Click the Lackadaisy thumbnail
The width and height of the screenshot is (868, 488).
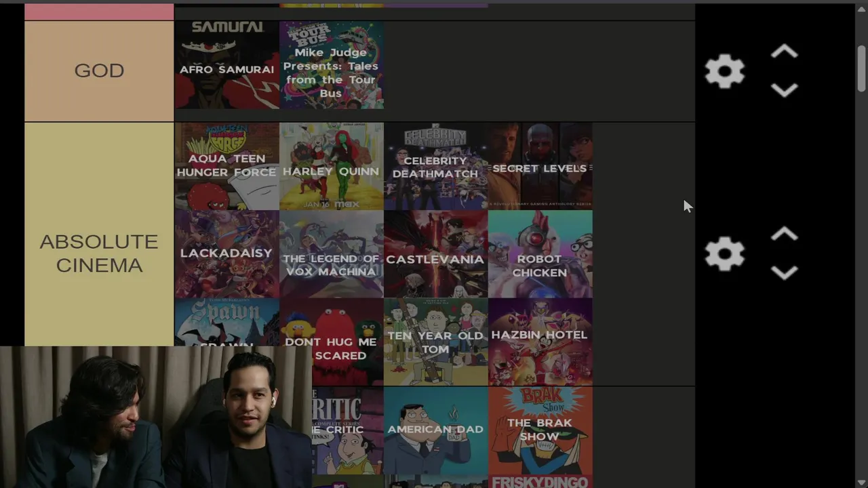point(227,254)
